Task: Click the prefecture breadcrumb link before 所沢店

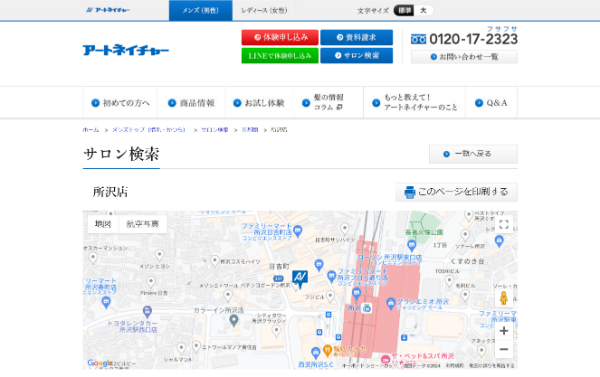Action: tap(250, 130)
